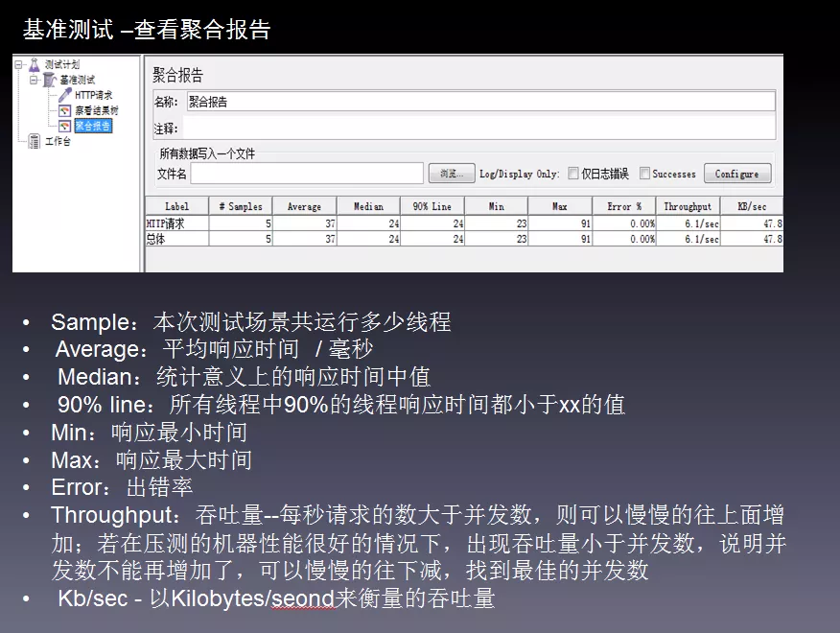Sort by the KB/sec column header
The height and width of the screenshot is (633, 840).
pyautogui.click(x=752, y=206)
